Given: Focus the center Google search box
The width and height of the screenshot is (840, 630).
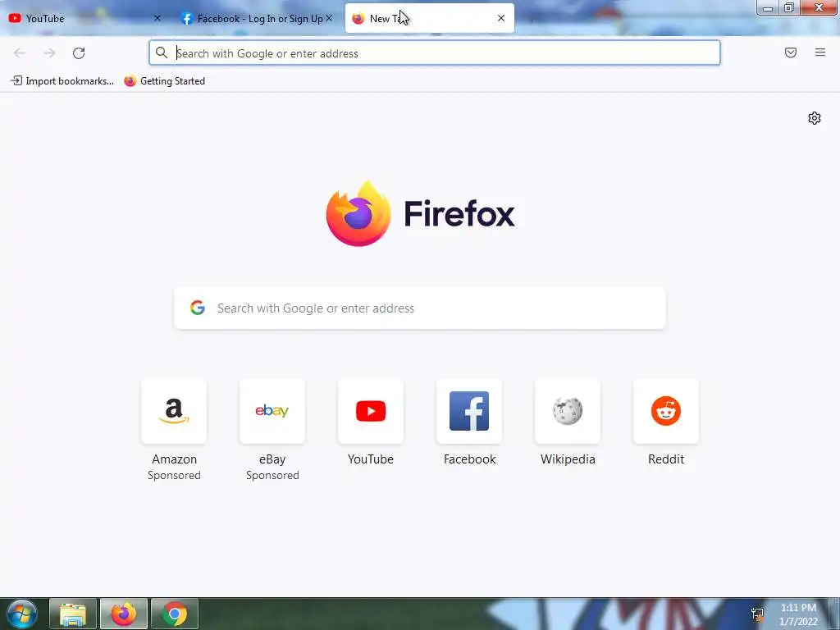Looking at the screenshot, I should pyautogui.click(x=420, y=308).
